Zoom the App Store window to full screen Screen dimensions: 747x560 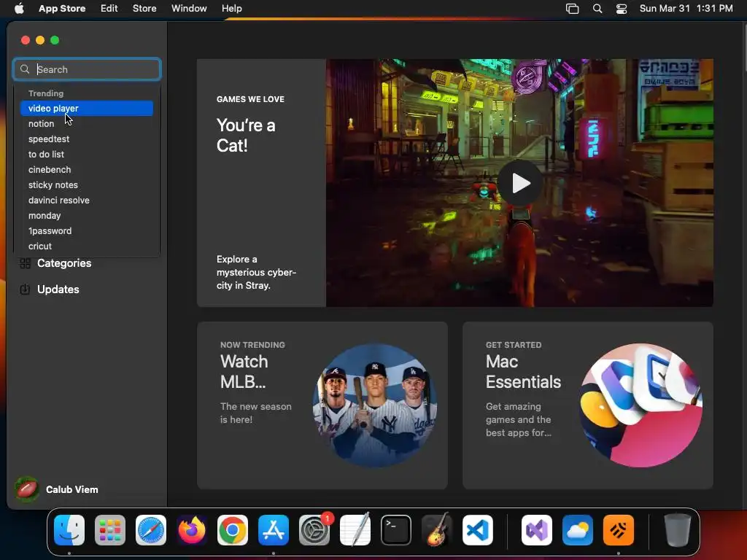coord(55,41)
